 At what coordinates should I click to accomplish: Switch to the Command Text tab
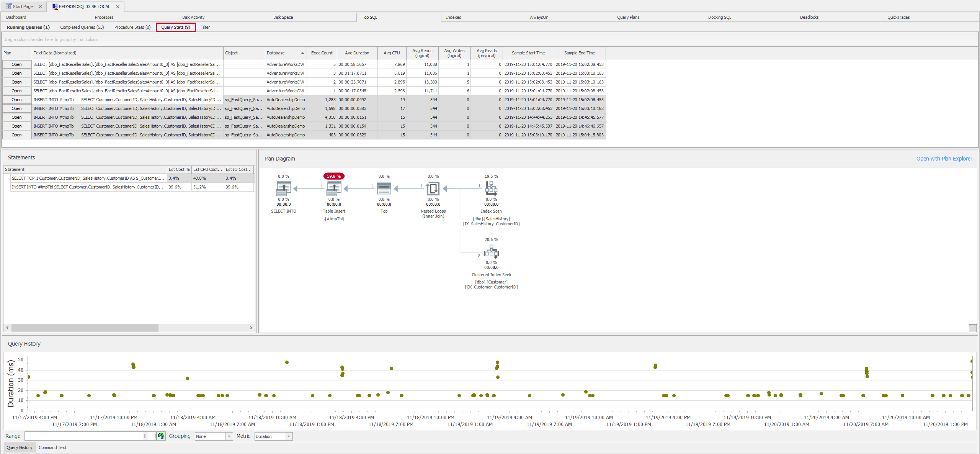click(x=52, y=447)
